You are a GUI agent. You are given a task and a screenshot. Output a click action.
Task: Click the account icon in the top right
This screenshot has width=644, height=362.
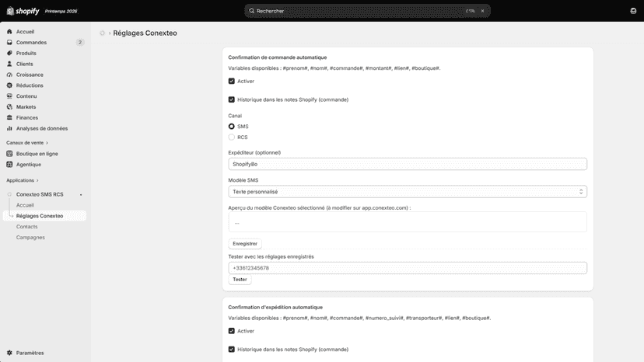633,11
